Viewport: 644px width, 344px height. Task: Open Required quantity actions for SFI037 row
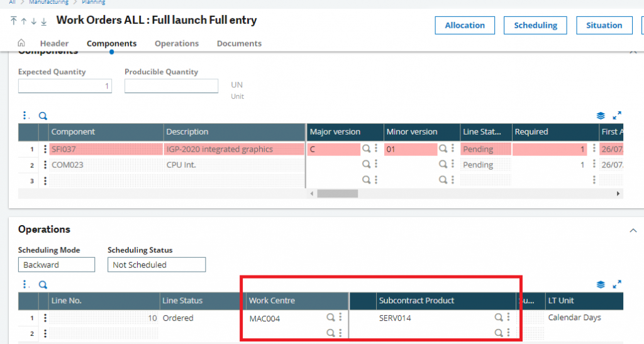(594, 148)
